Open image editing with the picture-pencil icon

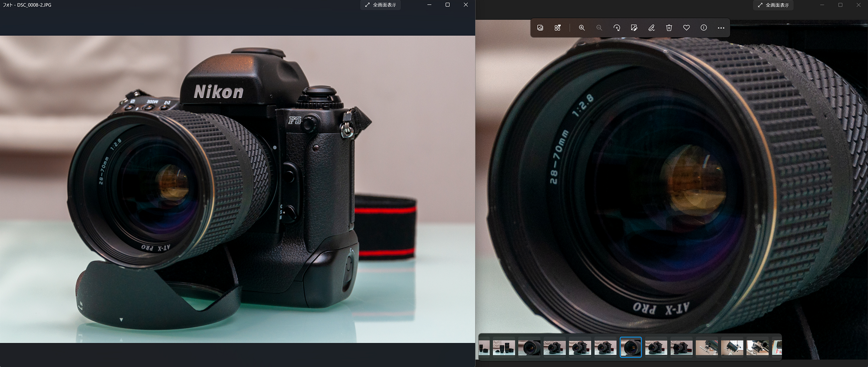634,28
